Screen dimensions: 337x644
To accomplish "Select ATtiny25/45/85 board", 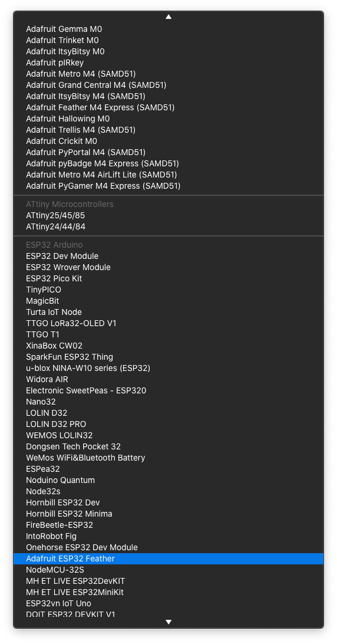I will 168,216.
